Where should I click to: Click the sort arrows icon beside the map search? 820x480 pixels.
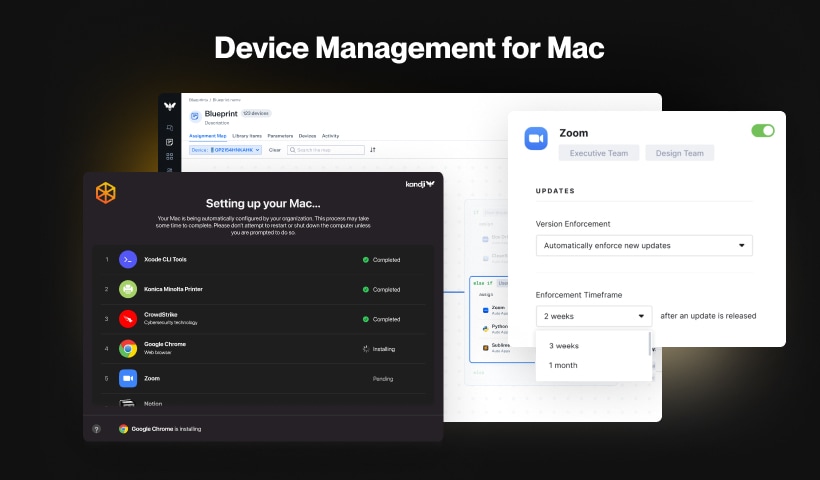click(373, 150)
